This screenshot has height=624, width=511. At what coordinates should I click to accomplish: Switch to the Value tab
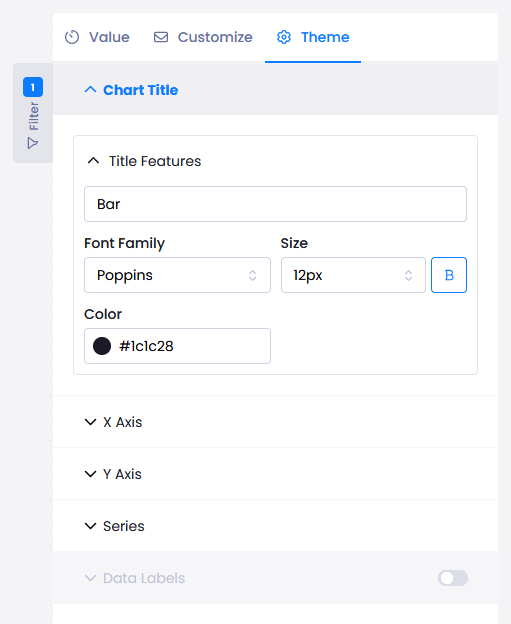[97, 37]
